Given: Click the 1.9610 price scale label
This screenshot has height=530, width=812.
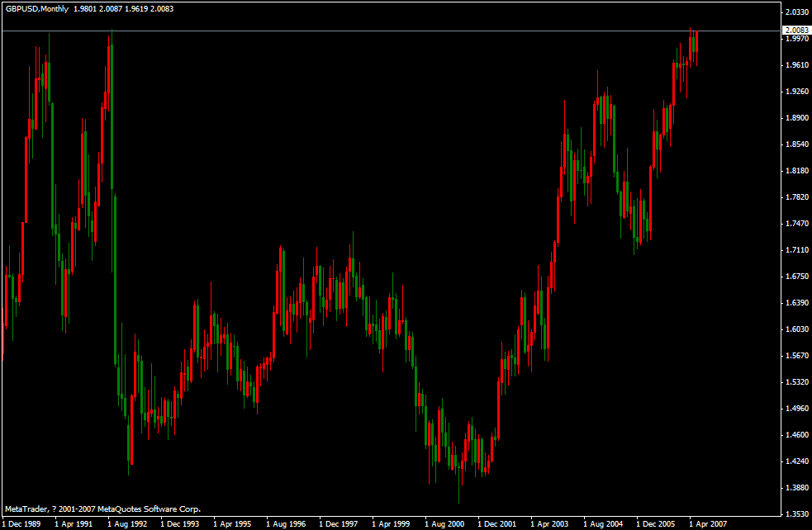Looking at the screenshot, I should pyautogui.click(x=796, y=65).
